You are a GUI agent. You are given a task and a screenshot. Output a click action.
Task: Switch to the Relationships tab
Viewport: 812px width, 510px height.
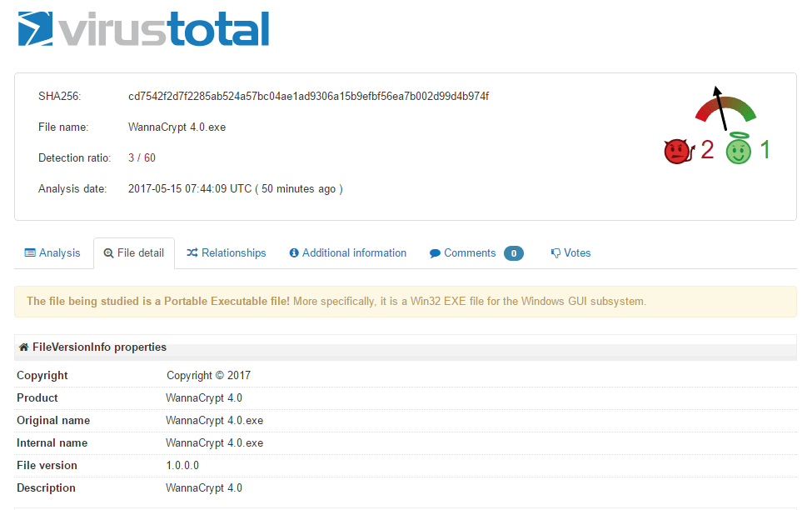[227, 253]
